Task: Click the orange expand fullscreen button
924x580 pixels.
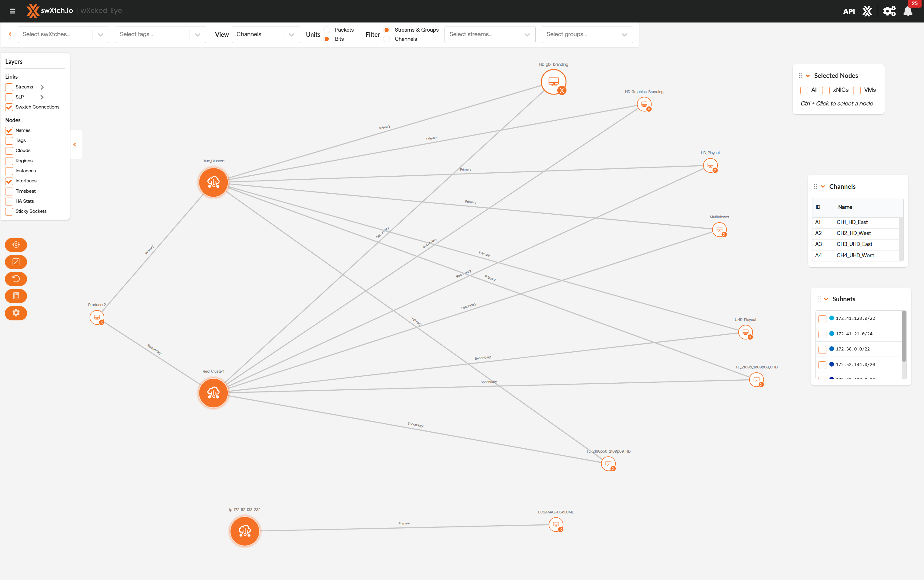Action: coord(16,262)
